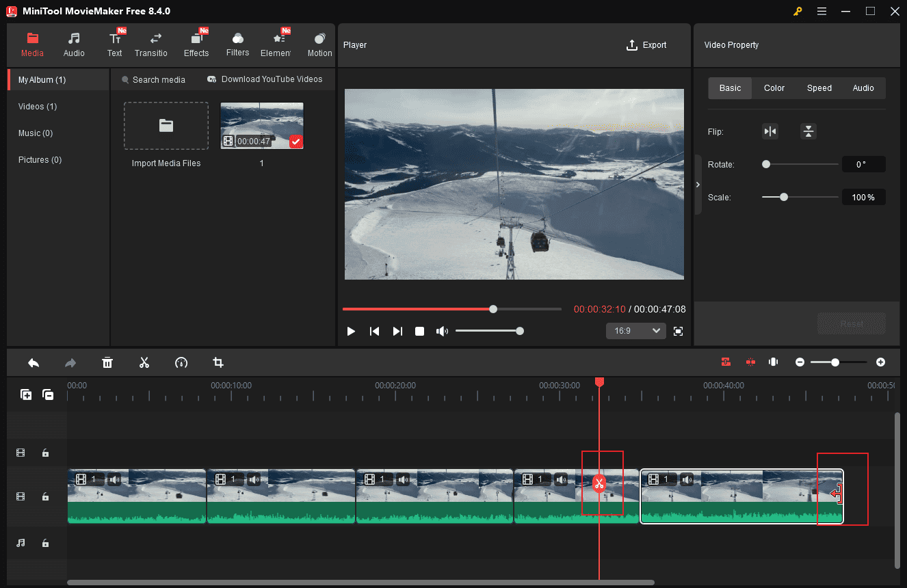Enter full screen preview mode
The image size is (907, 588).
pyautogui.click(x=678, y=331)
